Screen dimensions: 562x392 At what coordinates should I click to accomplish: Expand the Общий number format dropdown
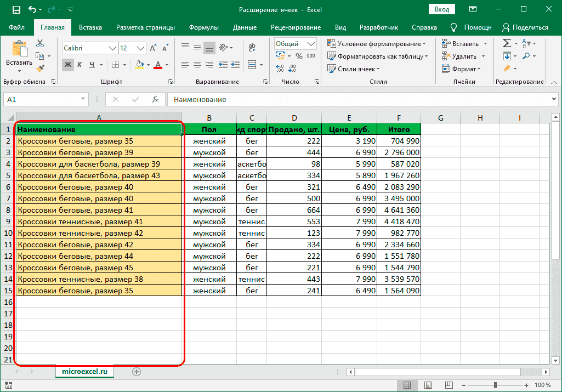click(311, 44)
